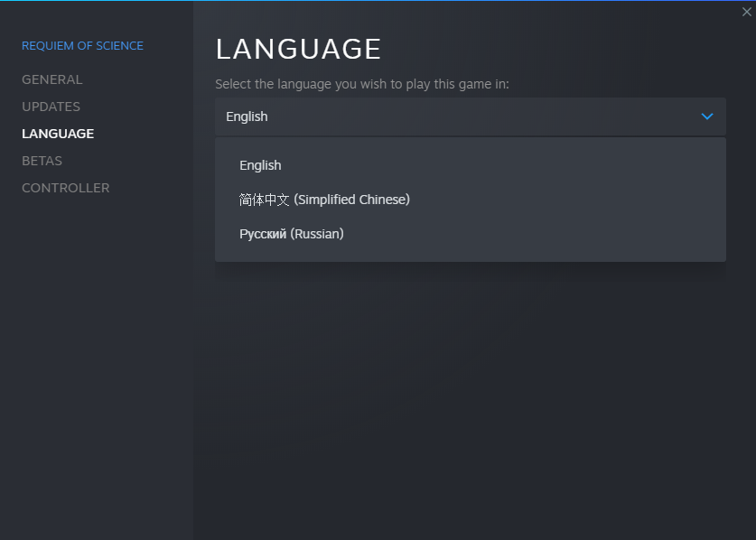The height and width of the screenshot is (540, 756).
Task: Click the '(Simplified Chinese)' parenthetical label
Action: coord(351,200)
